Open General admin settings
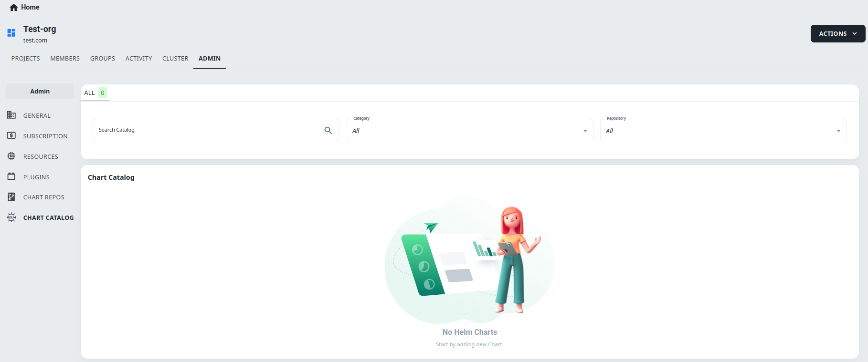Image resolution: width=868 pixels, height=362 pixels. coord(37,115)
